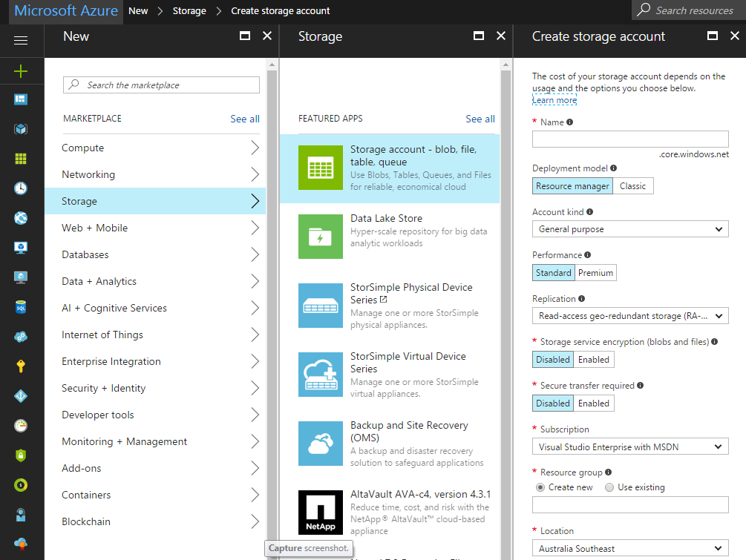Select Classic deployment model
The width and height of the screenshot is (746, 560).
(x=632, y=186)
